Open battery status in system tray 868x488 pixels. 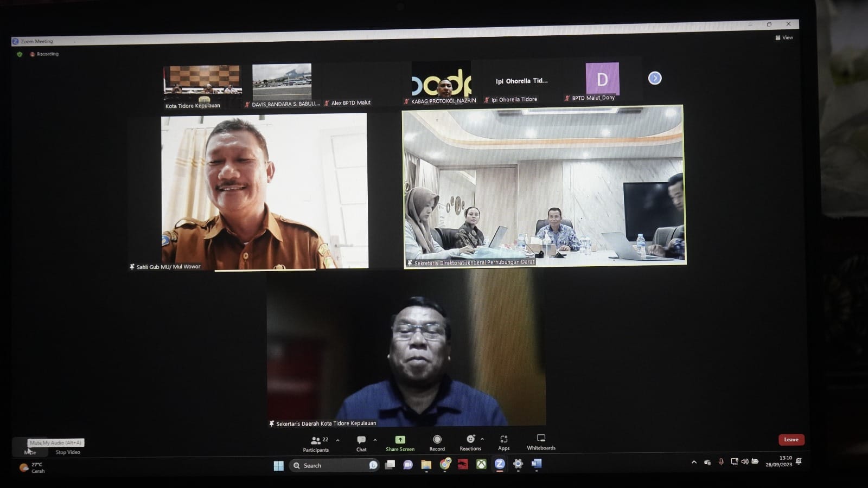click(755, 461)
